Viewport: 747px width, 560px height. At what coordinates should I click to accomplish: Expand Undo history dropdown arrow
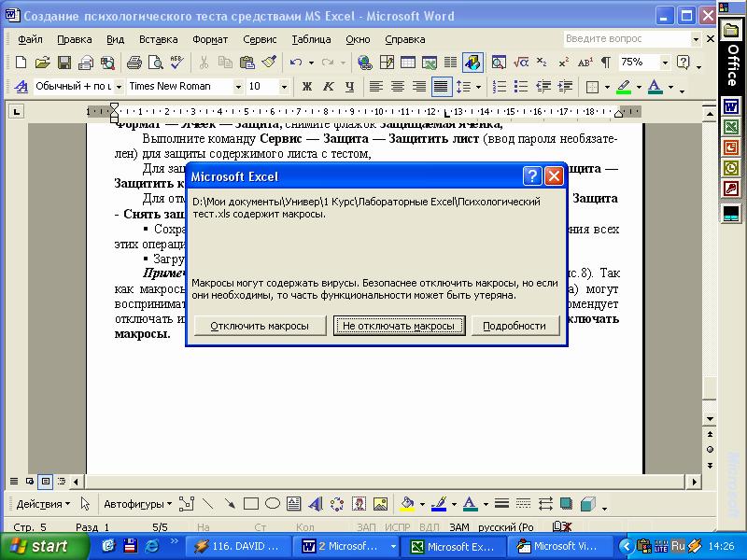pyautogui.click(x=311, y=63)
